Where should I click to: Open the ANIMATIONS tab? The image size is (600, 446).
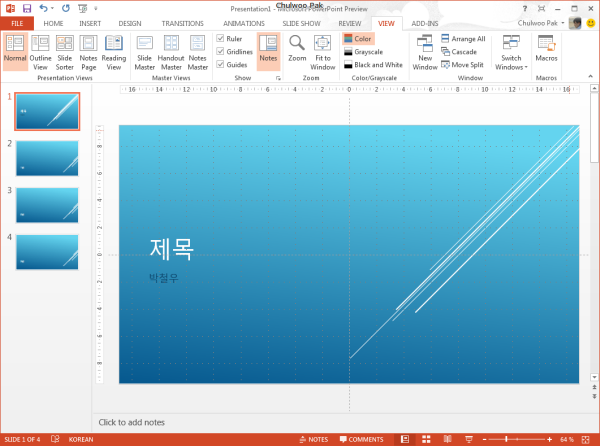[244, 23]
